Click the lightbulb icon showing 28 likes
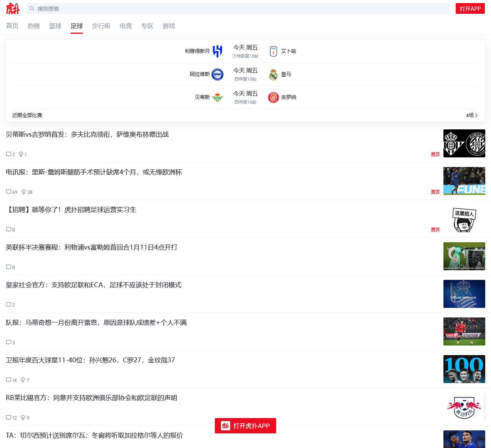Screen dimensions: 491x448 (x=24, y=192)
